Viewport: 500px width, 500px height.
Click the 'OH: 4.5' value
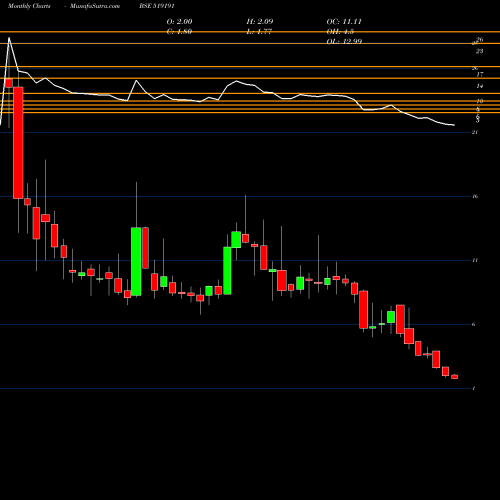[x=340, y=31]
